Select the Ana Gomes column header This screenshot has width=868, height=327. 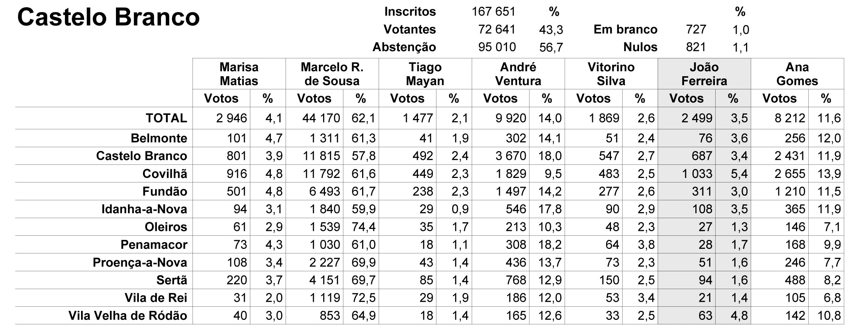[797, 74]
